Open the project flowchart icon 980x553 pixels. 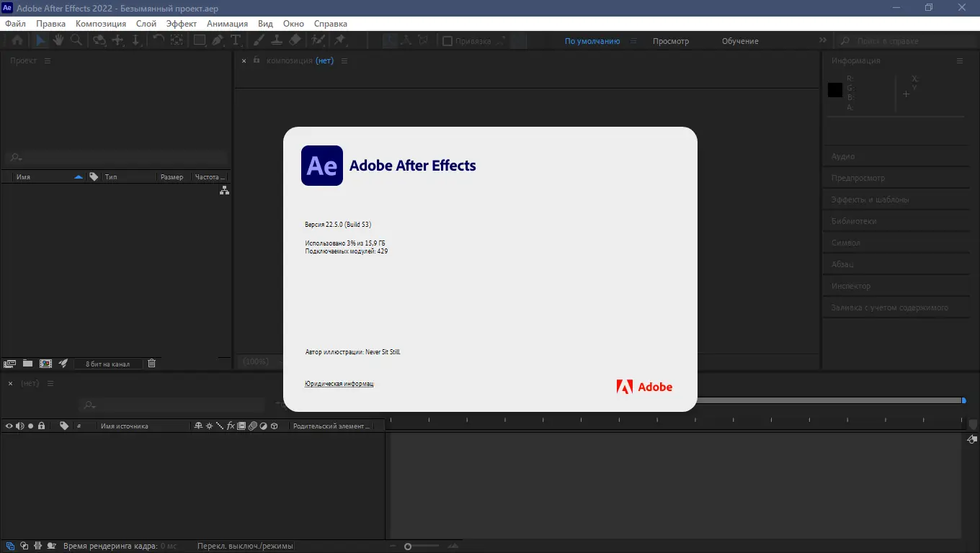224,190
